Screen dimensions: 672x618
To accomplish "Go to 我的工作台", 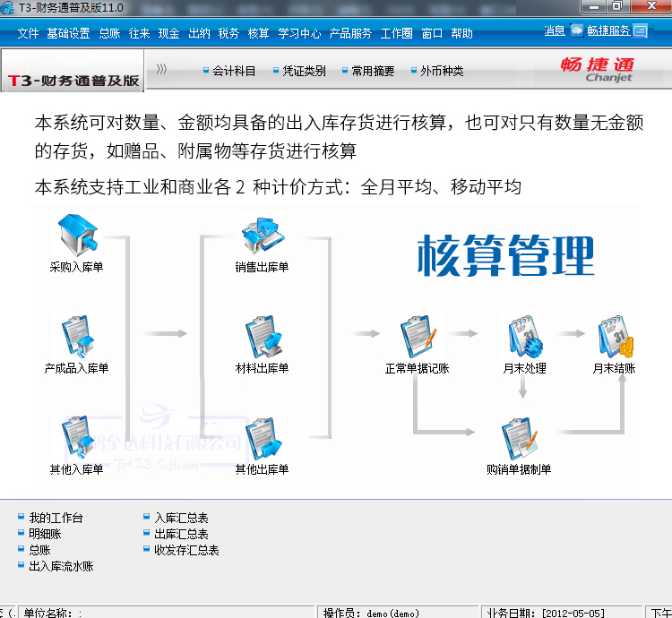I will (56, 518).
